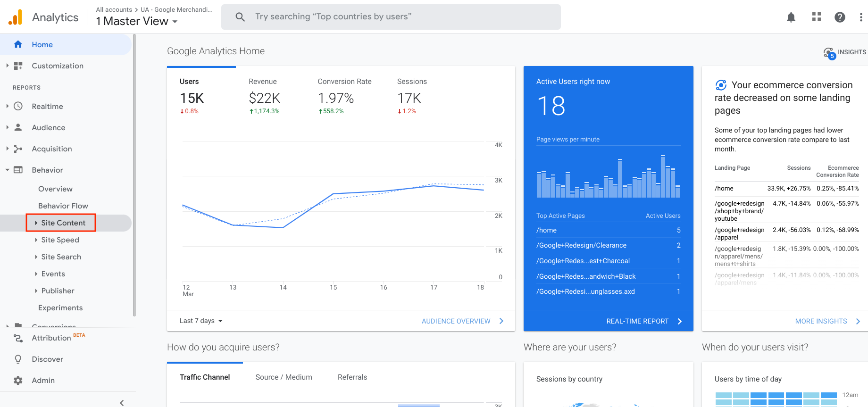
Task: Click the Acquisition branching icon
Action: (18, 149)
